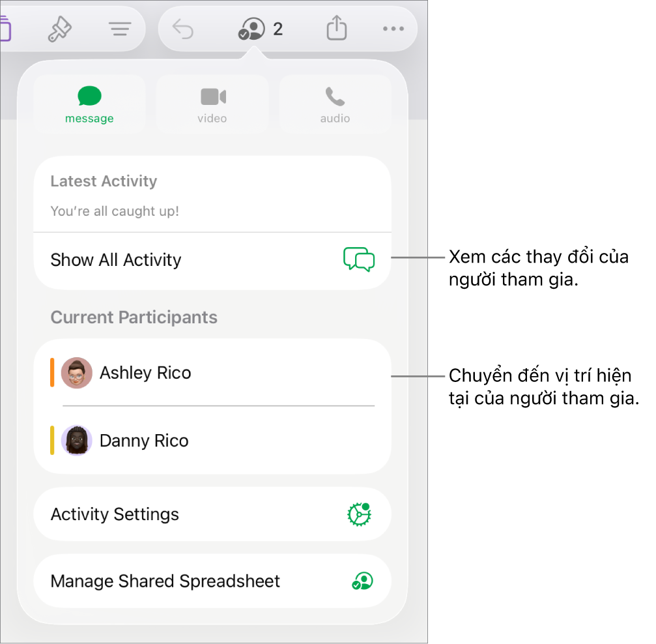Jump to Danny Rico's location
Image resolution: width=656 pixels, height=644 pixels.
click(212, 441)
